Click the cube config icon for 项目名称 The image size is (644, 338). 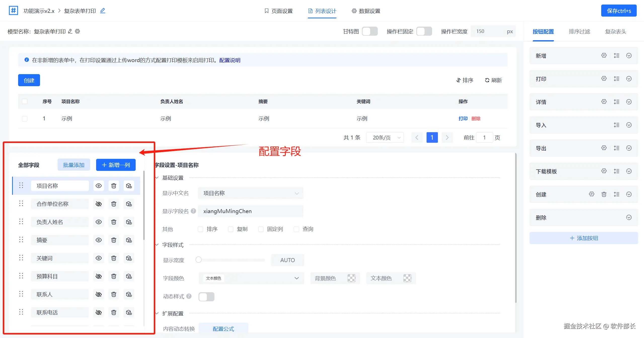tap(129, 186)
